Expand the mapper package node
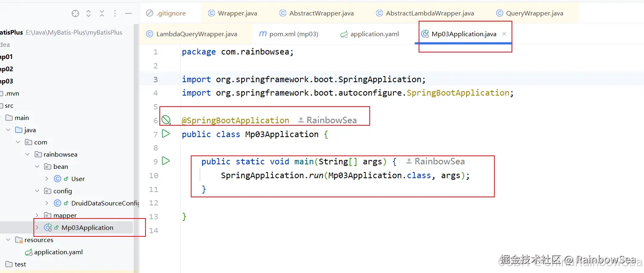Screen dimensions: 644x273 click(37, 215)
